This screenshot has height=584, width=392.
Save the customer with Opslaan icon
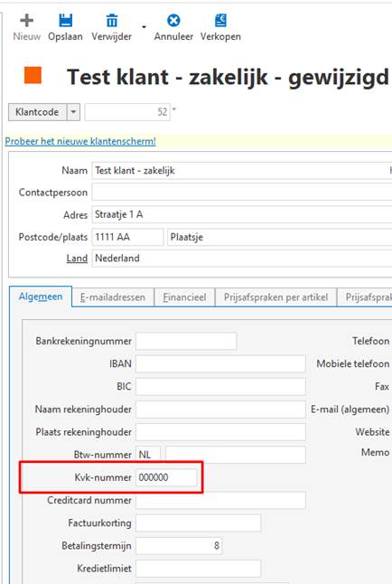(66, 20)
